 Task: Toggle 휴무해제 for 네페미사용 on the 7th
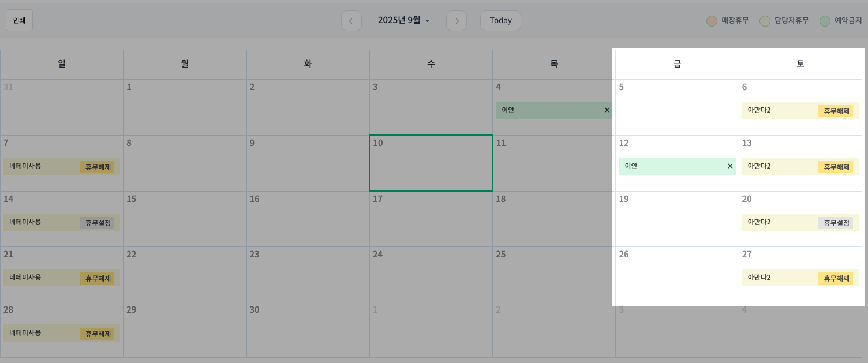tap(97, 167)
